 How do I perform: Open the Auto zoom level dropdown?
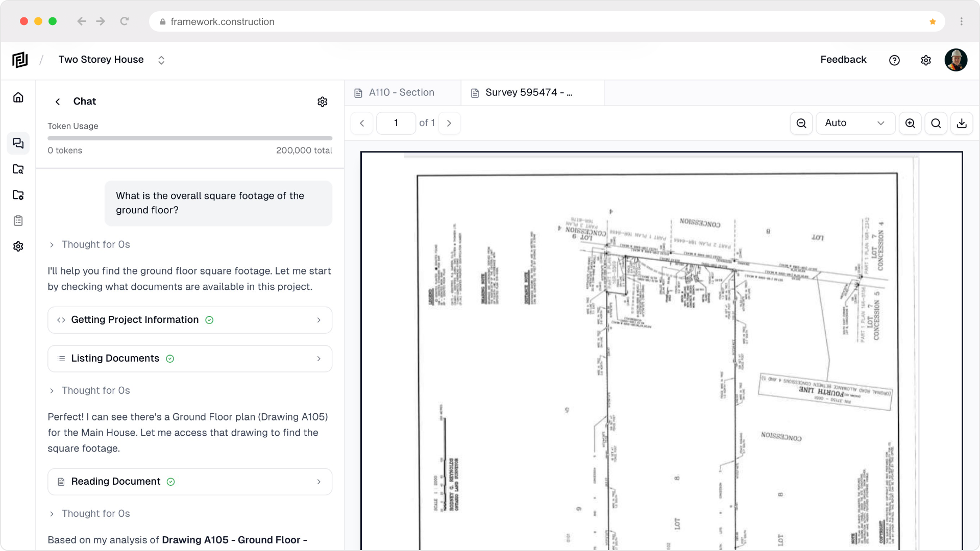click(x=855, y=123)
